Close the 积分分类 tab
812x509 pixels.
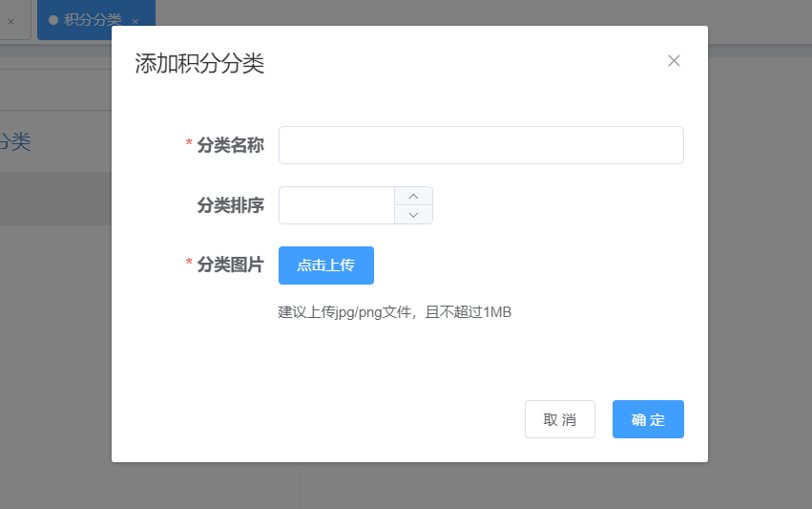(x=135, y=22)
